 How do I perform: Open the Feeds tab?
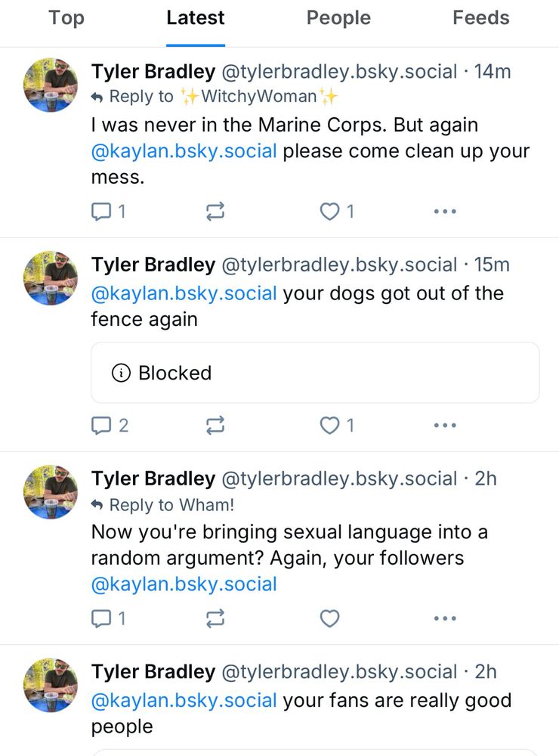point(481,18)
